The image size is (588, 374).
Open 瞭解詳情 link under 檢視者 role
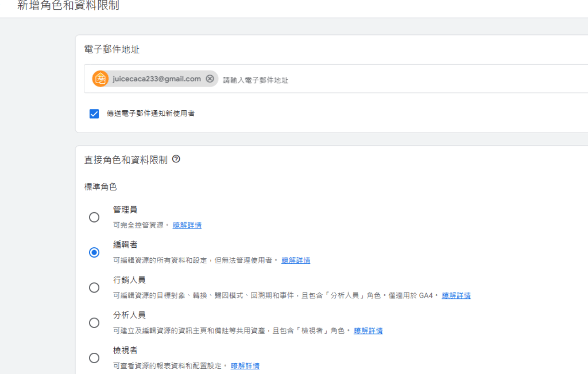coord(245,366)
